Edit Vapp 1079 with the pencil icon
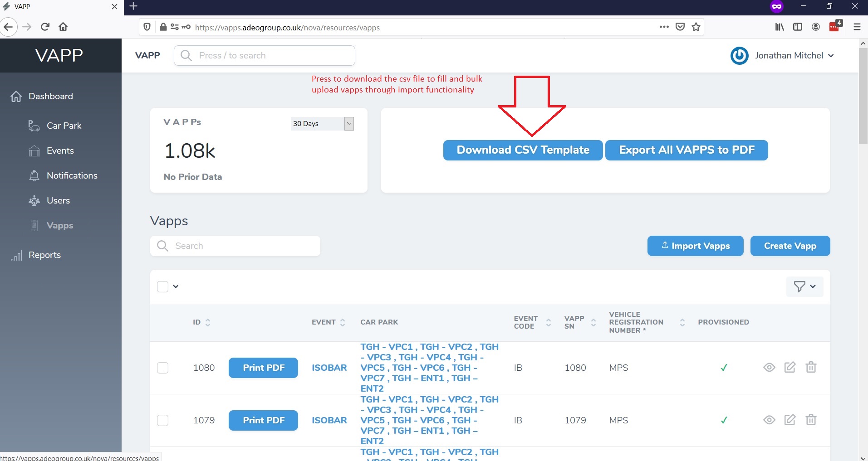Viewport: 868px width, 461px height. coord(790,420)
